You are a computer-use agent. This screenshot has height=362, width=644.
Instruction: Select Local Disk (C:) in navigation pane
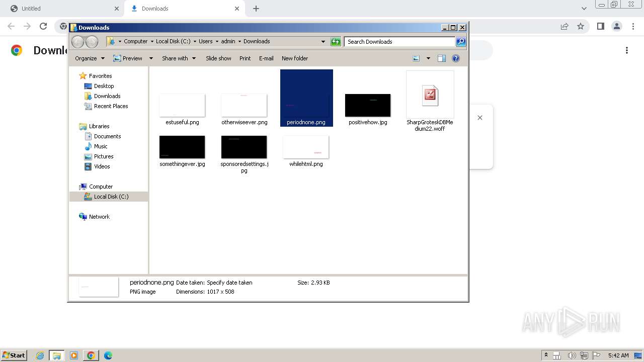tap(111, 197)
